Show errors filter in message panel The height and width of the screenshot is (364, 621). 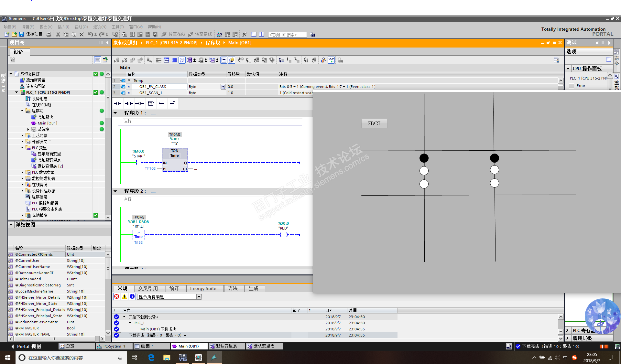pos(117,296)
